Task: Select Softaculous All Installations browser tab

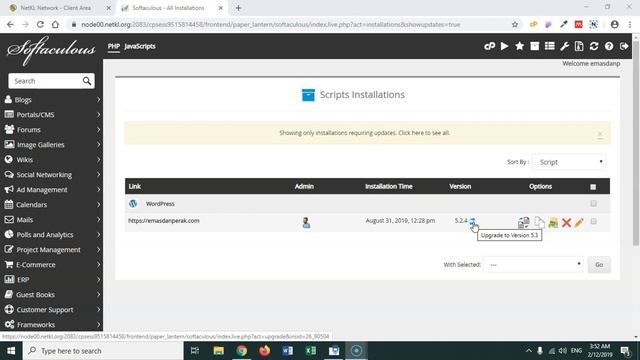Action: pyautogui.click(x=171, y=8)
